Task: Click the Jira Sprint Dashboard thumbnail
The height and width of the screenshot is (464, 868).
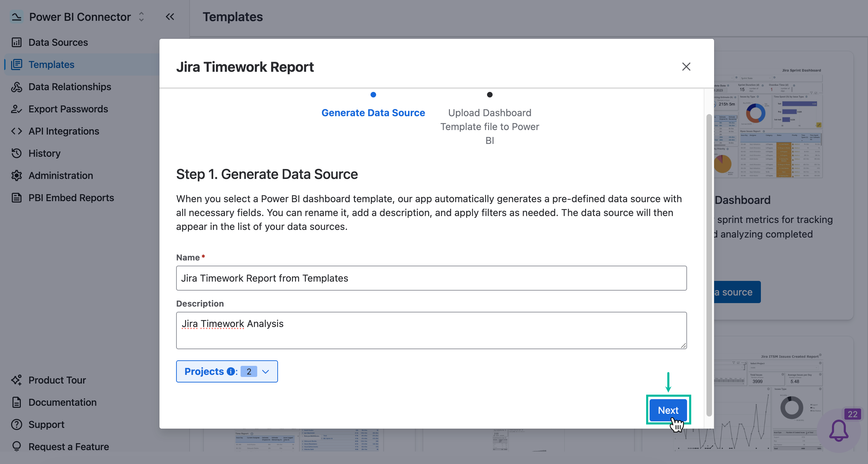Action: [x=768, y=123]
